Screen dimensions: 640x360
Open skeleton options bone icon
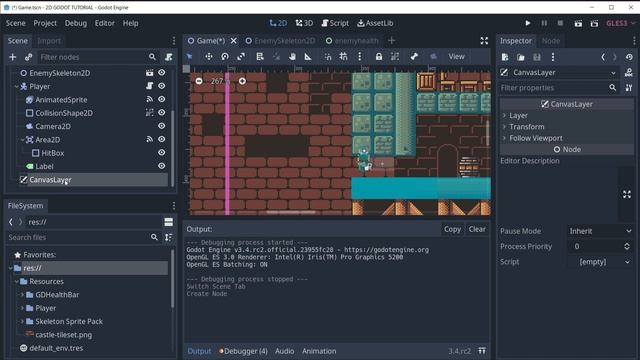tap(414, 57)
